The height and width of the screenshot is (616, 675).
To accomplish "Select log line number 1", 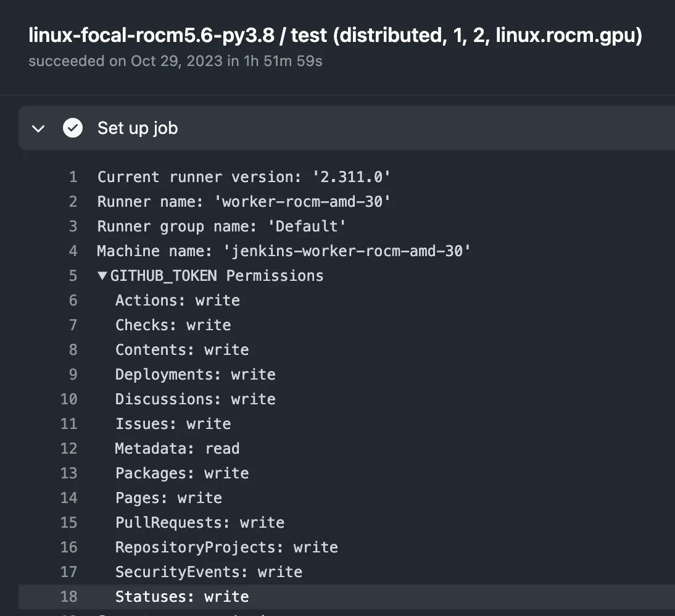I will (73, 177).
